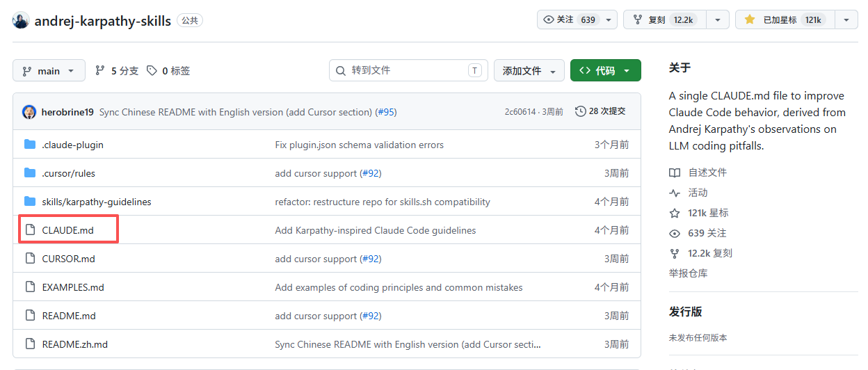Click the folder icon for .cursor/rules
868x370 pixels.
pos(30,173)
